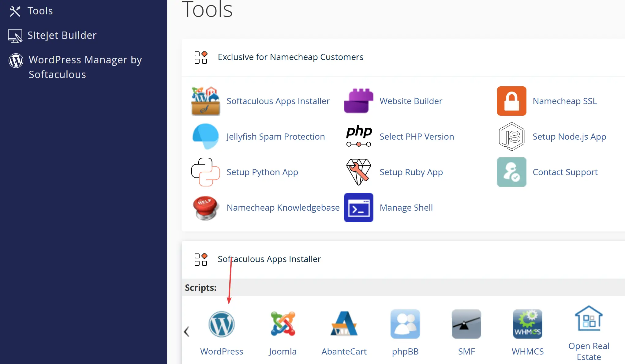The width and height of the screenshot is (625, 364).
Task: Click the Tools wrench icon in sidebar
Action: [x=15, y=11]
